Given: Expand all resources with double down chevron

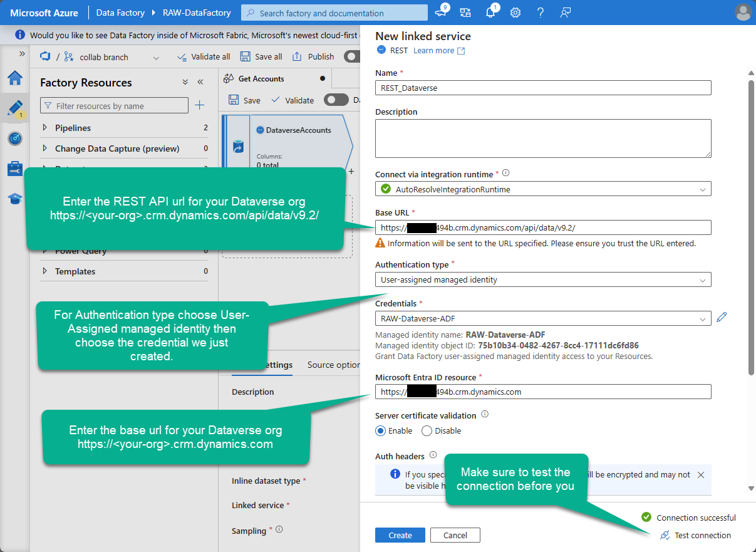Looking at the screenshot, I should pos(185,82).
